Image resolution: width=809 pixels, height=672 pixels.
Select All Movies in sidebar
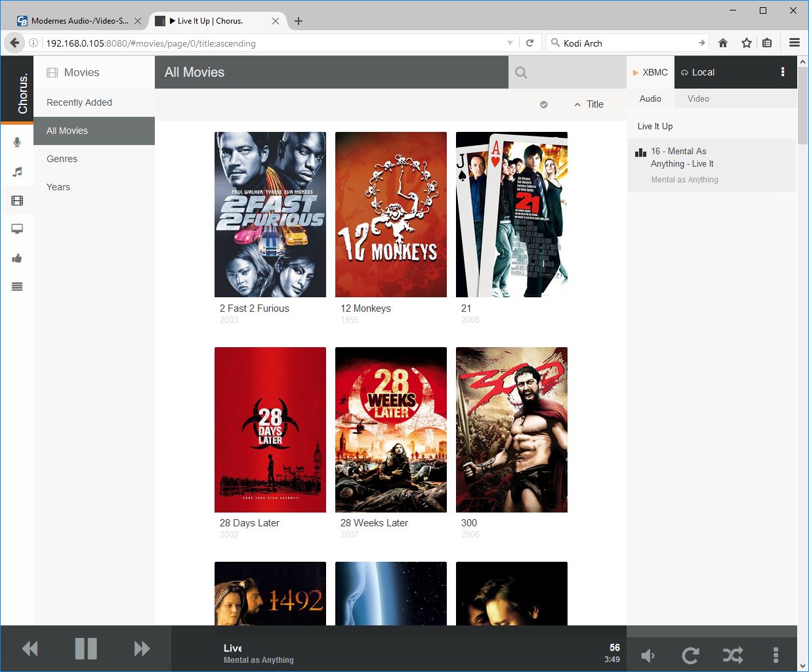pos(94,131)
